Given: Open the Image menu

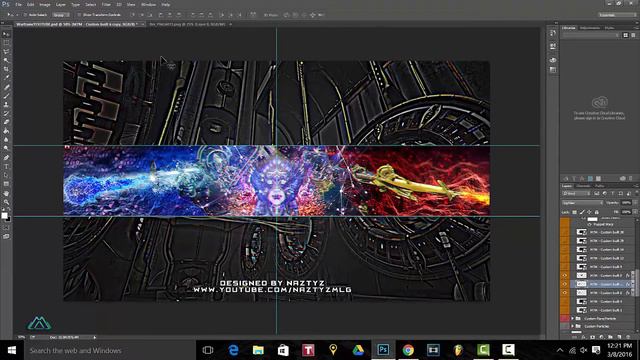Looking at the screenshot, I should pos(45,4).
